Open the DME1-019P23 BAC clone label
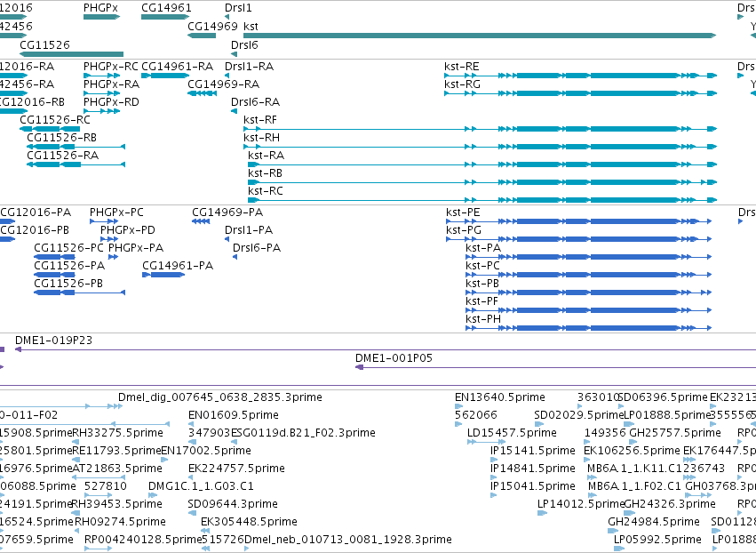 (x=53, y=341)
